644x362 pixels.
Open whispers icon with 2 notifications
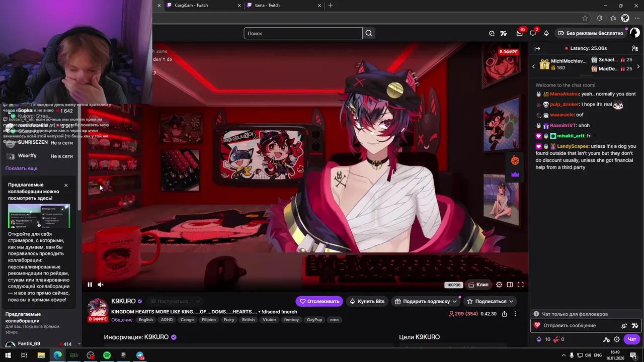coord(533,33)
